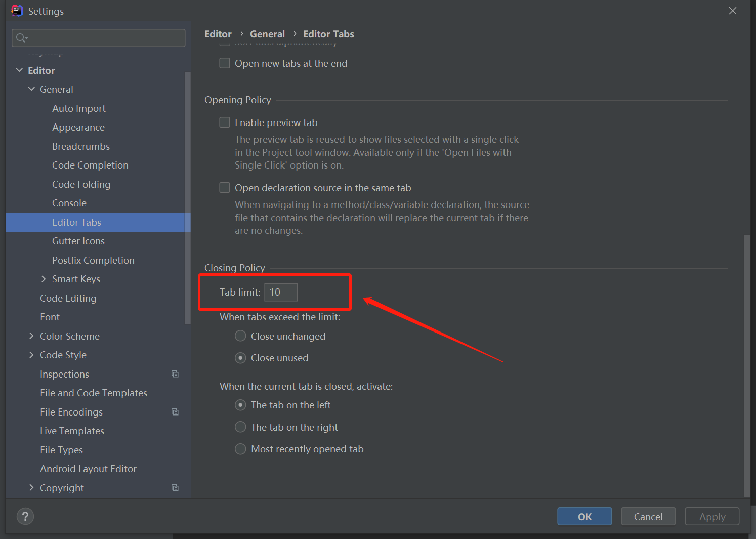This screenshot has height=539, width=756.
Task: Select the 'Close unchanged' radio option
Action: [240, 336]
